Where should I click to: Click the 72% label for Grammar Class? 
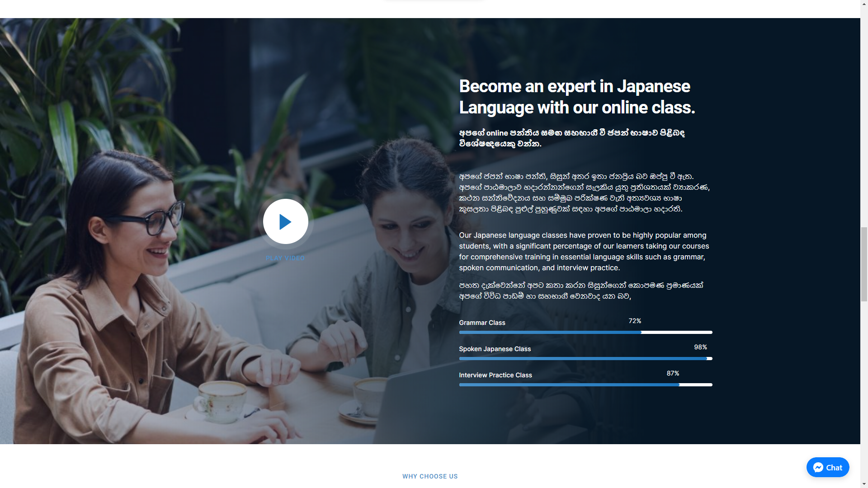(x=635, y=321)
